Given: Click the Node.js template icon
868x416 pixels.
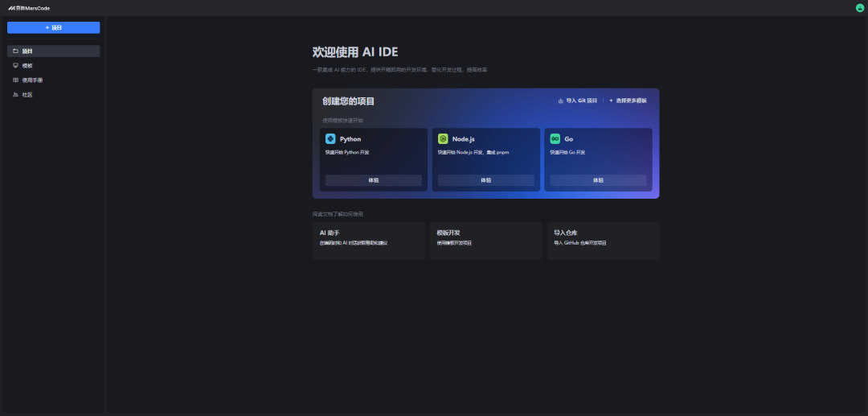Looking at the screenshot, I should (443, 139).
